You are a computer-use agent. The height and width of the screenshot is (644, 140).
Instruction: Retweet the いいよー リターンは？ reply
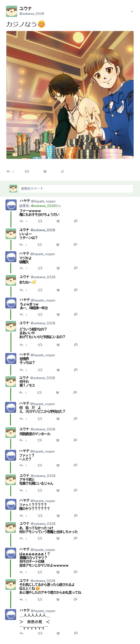40,244
